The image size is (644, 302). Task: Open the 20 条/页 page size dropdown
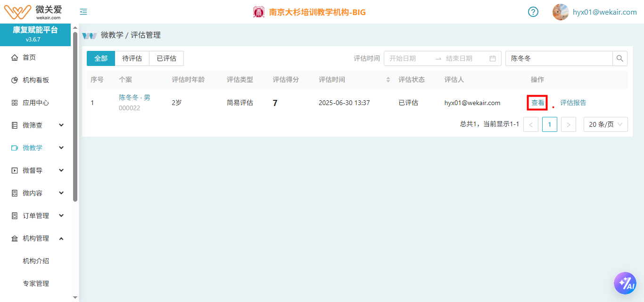point(605,124)
